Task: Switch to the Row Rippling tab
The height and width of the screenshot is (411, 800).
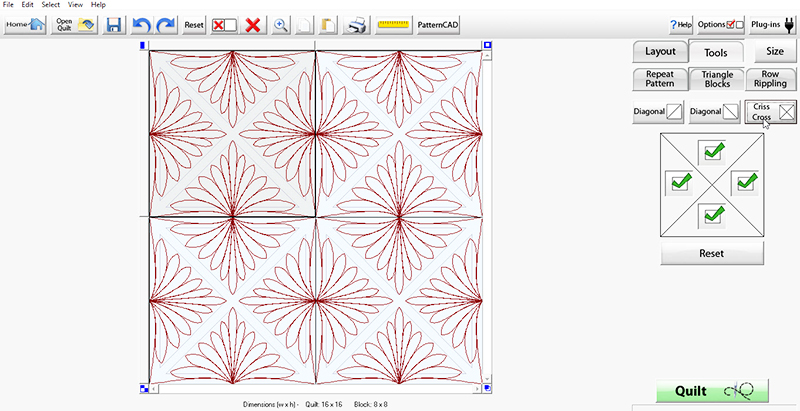Action: [x=771, y=80]
